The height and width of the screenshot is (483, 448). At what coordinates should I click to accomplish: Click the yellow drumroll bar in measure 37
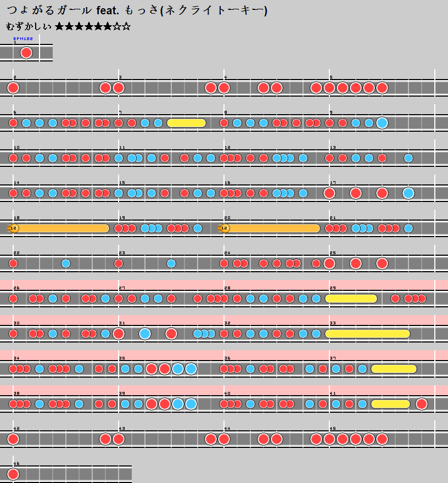point(394,369)
